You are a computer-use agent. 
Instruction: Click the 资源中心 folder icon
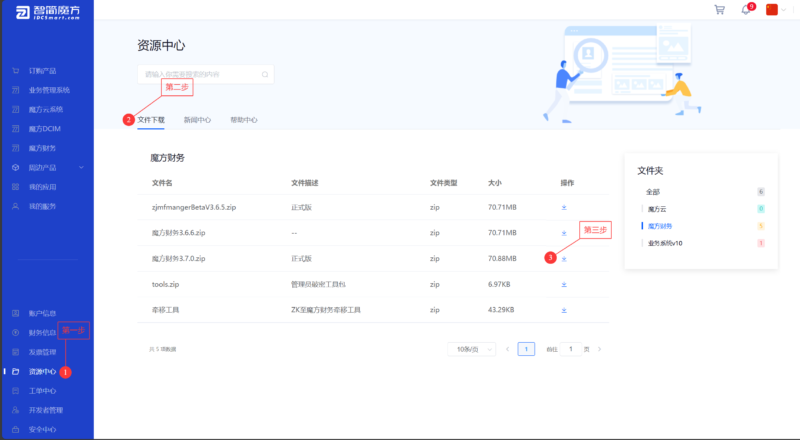click(16, 371)
